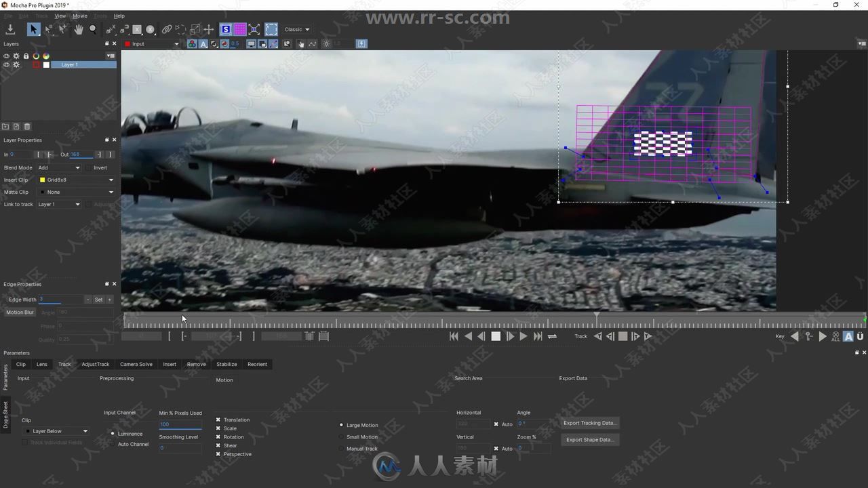Select the Create rectangle shape tool
Screen dimensions: 868x488
[x=137, y=29]
